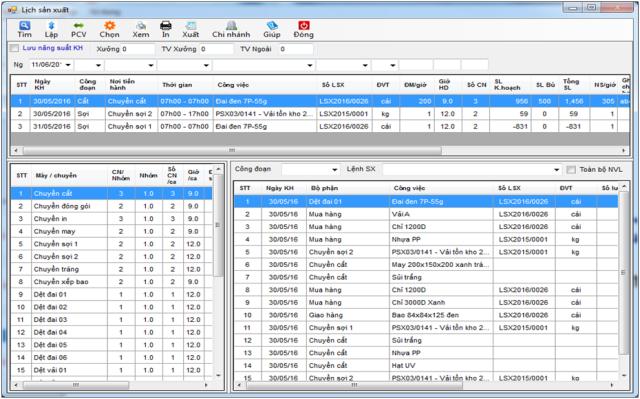The width and height of the screenshot is (640, 399).
Task: Enable the Toàn bộ NVL checkbox
Action: pos(571,169)
